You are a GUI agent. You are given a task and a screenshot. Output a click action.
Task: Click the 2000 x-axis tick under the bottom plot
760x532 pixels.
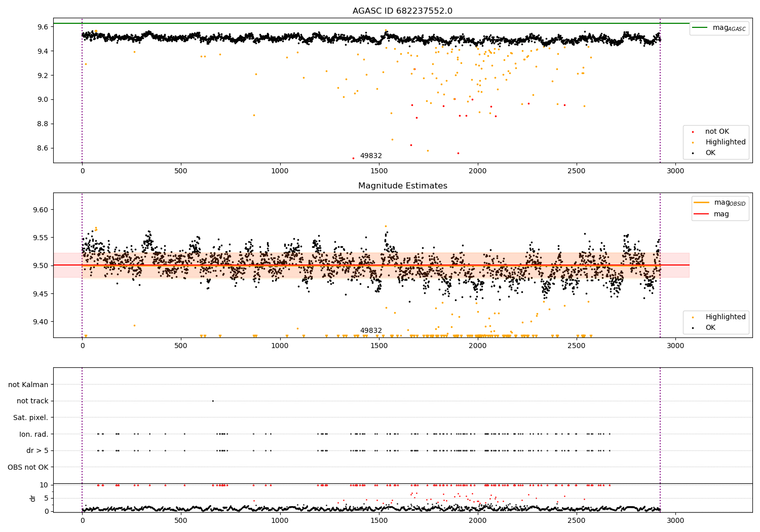(477, 520)
